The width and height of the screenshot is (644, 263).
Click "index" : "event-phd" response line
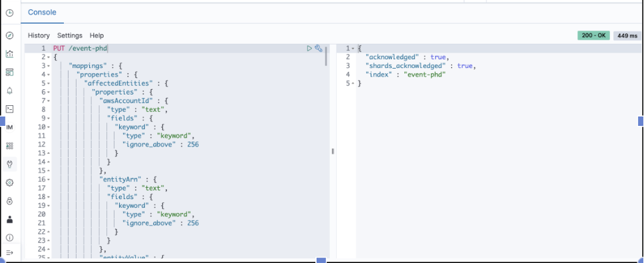click(x=406, y=75)
